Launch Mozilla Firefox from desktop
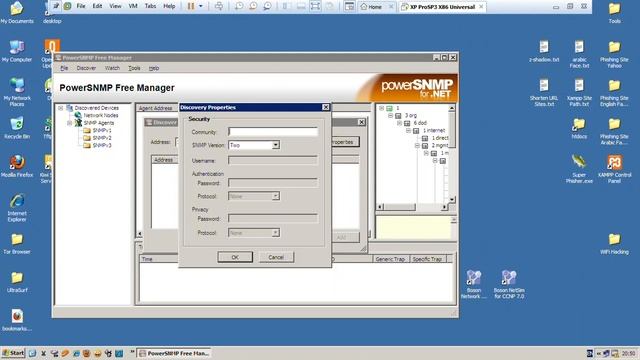 point(17,166)
